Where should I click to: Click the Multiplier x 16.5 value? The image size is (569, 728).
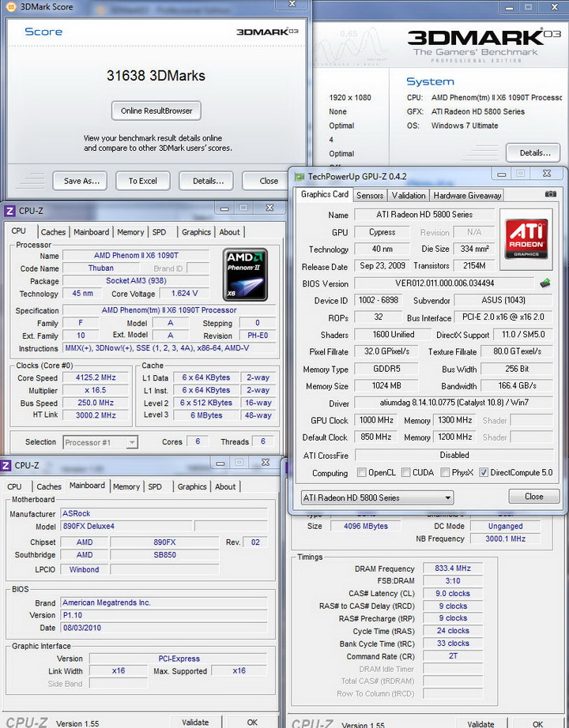[x=96, y=390]
